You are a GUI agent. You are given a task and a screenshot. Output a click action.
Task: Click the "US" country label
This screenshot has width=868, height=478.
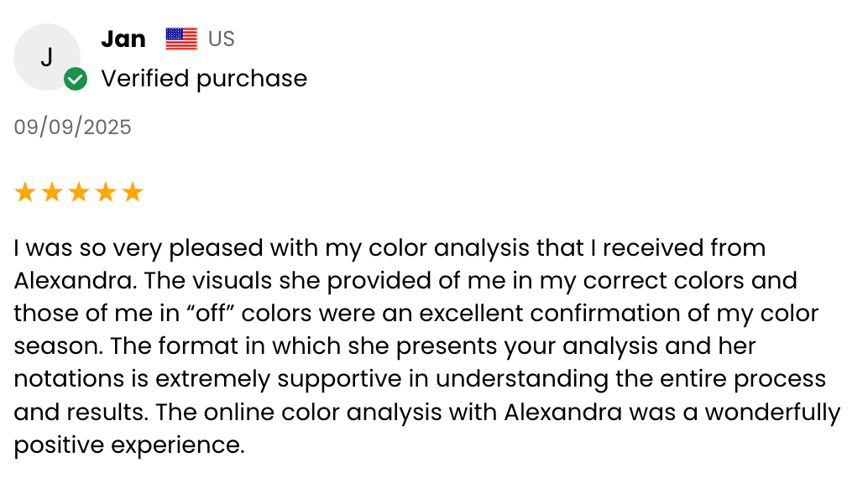click(222, 39)
